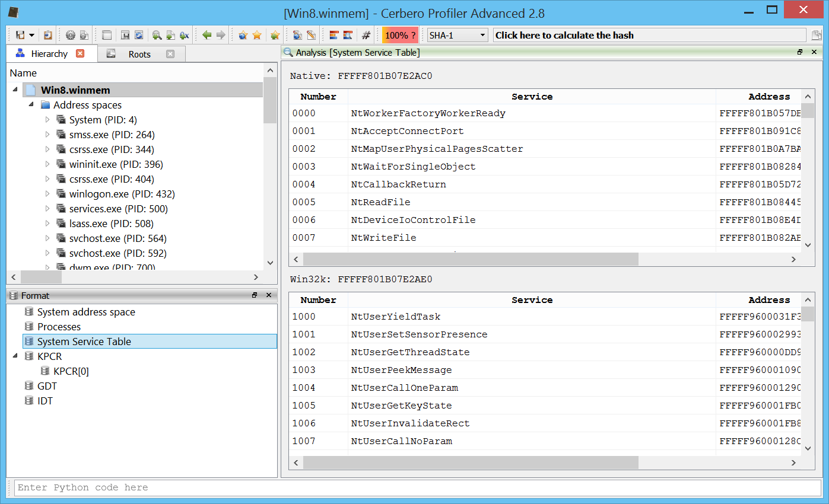Image resolution: width=829 pixels, height=504 pixels.
Task: Collapse the KPCR node in Format panel
Action: click(15, 356)
